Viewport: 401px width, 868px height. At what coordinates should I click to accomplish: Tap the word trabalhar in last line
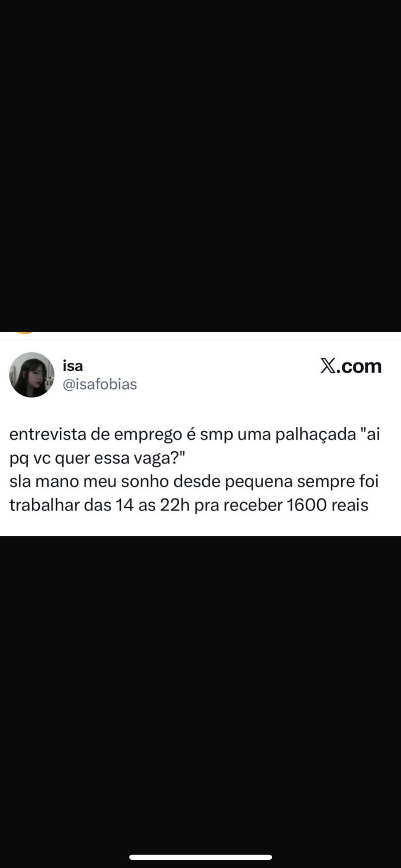click(x=44, y=505)
